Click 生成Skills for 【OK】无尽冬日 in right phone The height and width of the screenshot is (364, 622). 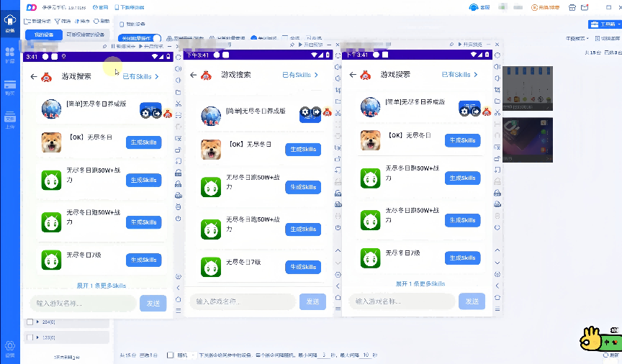click(462, 140)
